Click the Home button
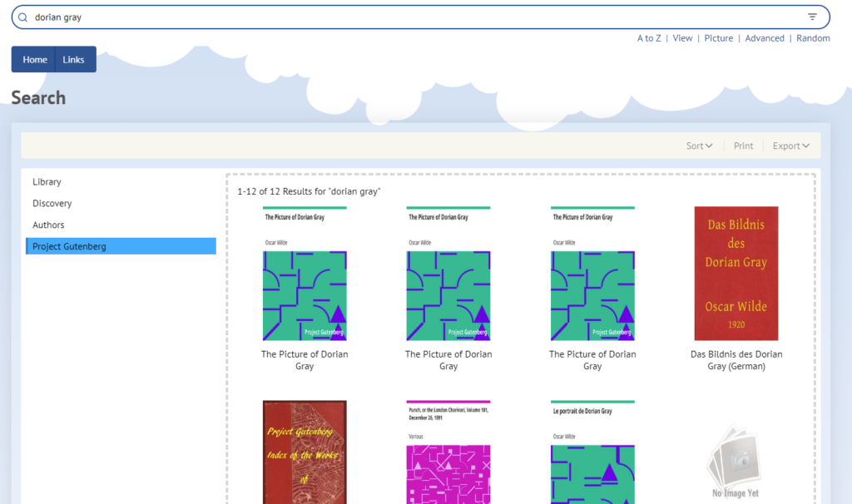 pyautogui.click(x=35, y=60)
